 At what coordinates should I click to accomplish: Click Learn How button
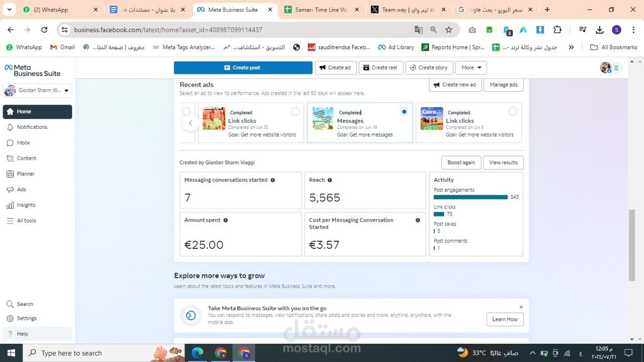coord(505,319)
